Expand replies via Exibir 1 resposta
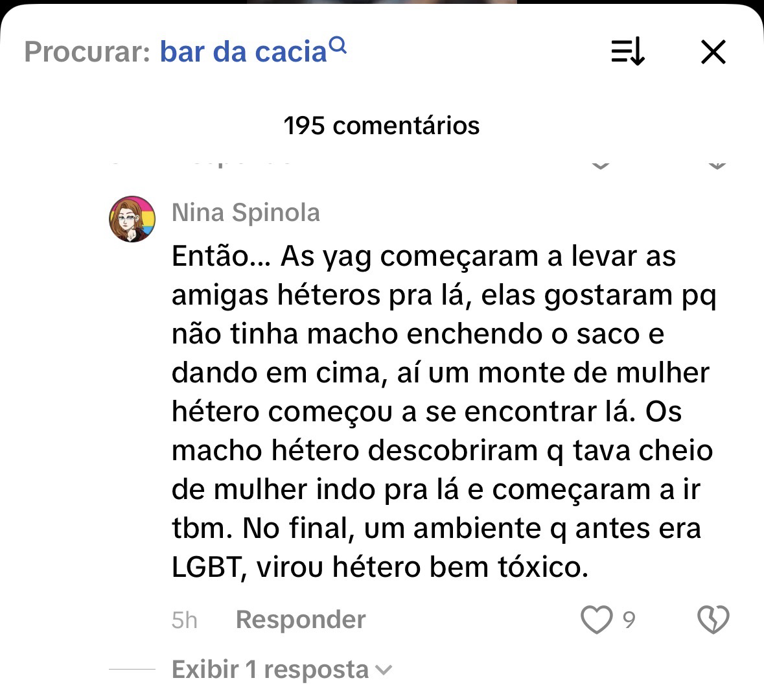This screenshot has width=764, height=700. pyautogui.click(x=270, y=669)
